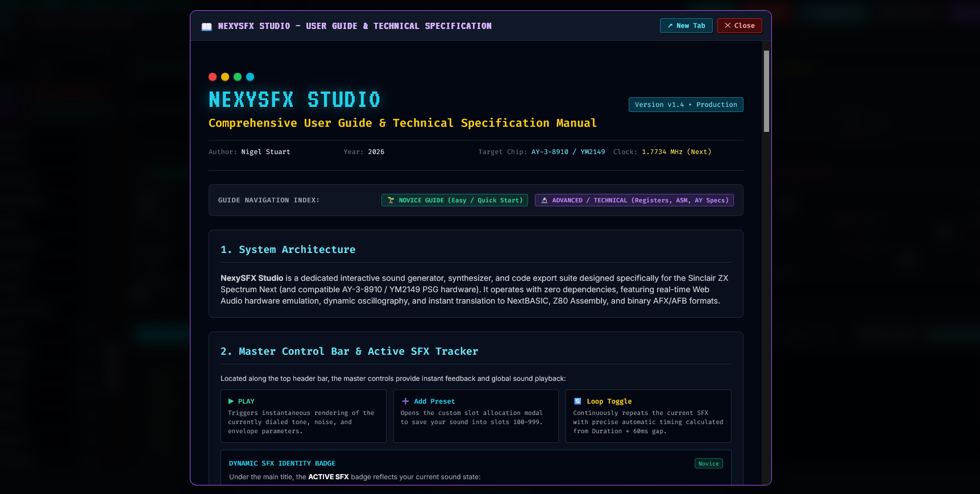Viewport: 980px width, 494px height.
Task: Click the author name 'Nigel Stuart'
Action: pyautogui.click(x=265, y=152)
